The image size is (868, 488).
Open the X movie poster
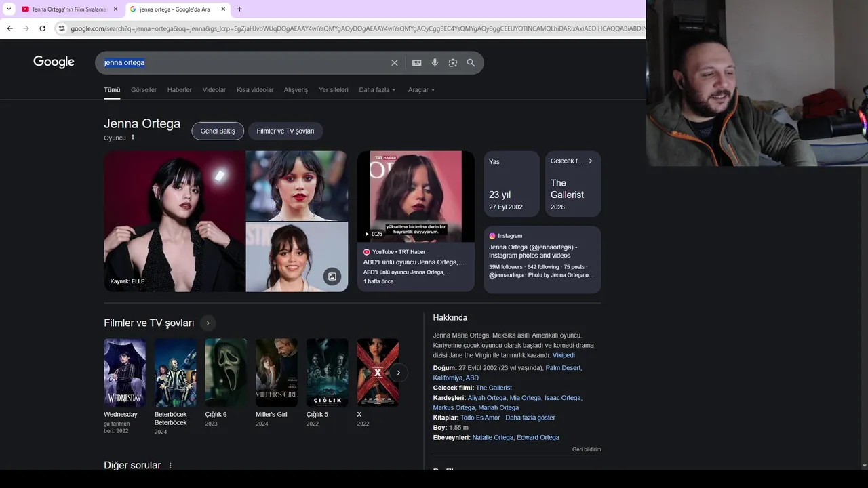[x=378, y=373]
